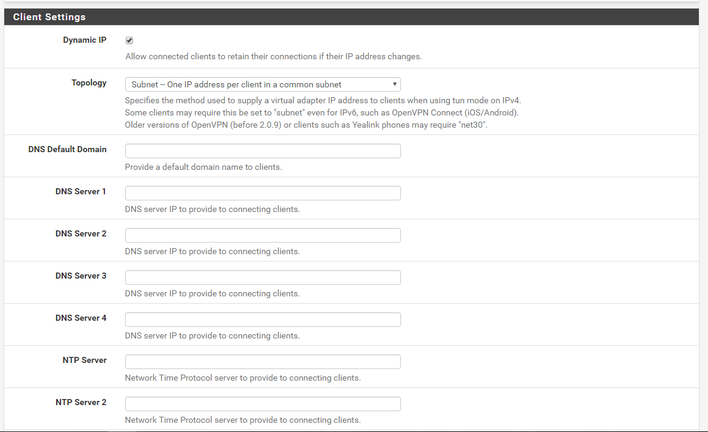Toggle the Dynamic IP checkbox

click(129, 41)
